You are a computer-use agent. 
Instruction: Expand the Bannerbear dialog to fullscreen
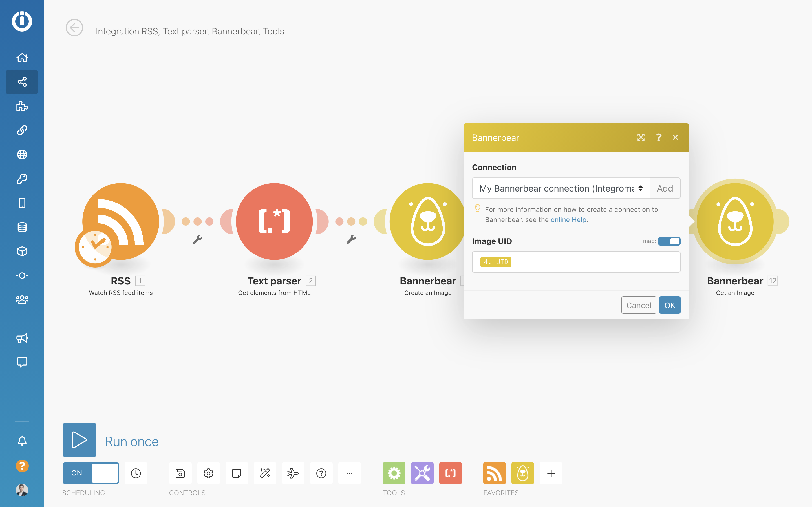(641, 137)
